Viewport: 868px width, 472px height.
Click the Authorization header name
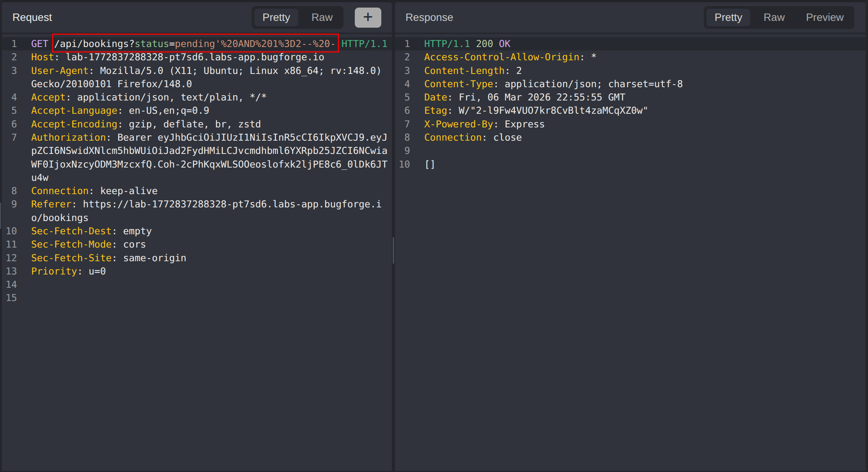point(68,137)
